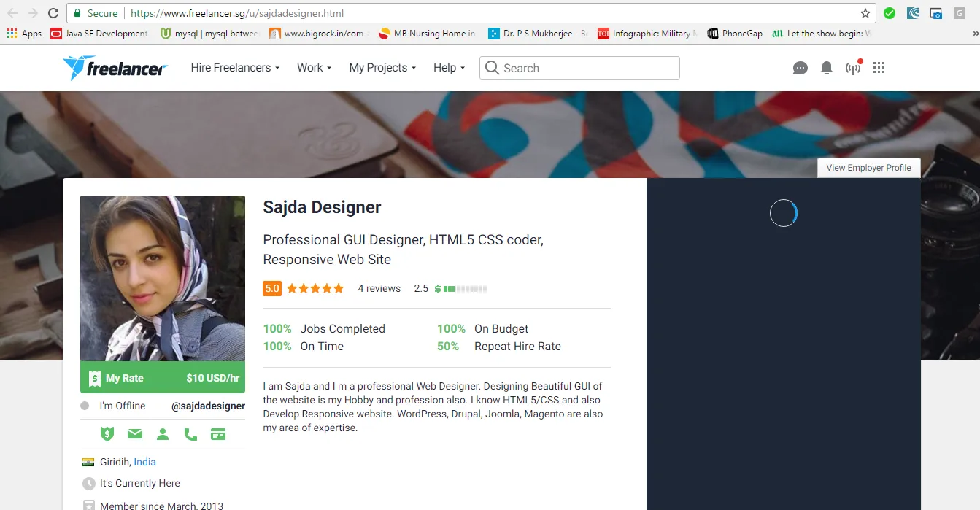Click the green checkmark extension icon
Image resolution: width=980 pixels, height=510 pixels.
coord(890,13)
